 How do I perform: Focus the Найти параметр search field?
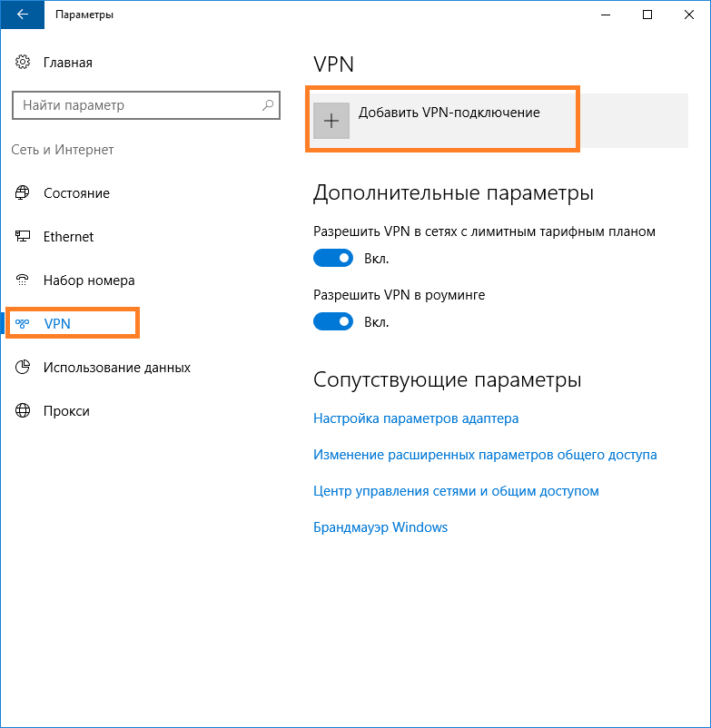[x=146, y=105]
